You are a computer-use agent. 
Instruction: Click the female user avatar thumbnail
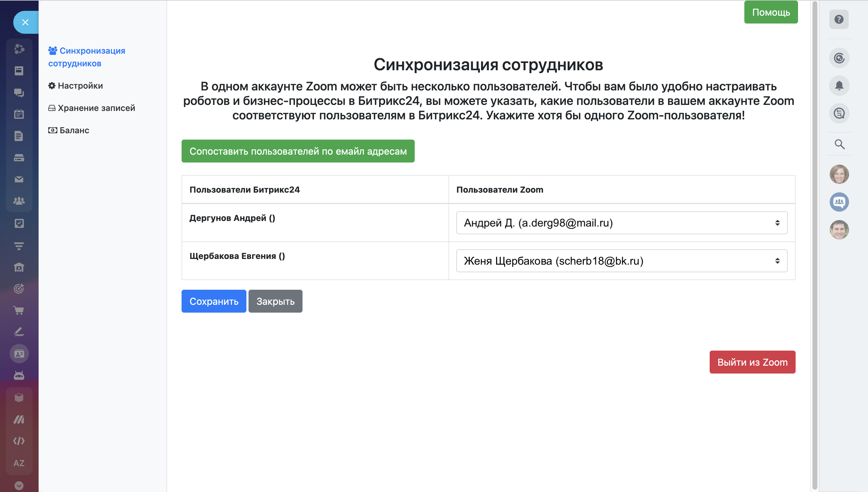point(839,174)
